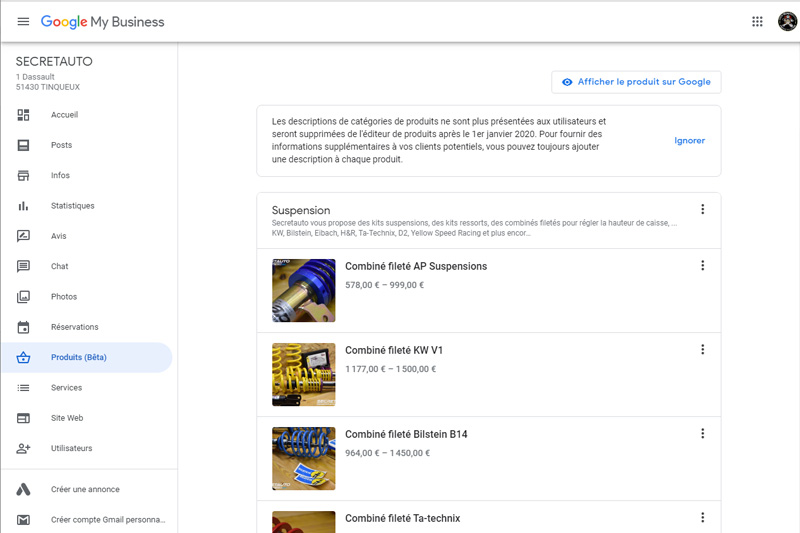Click the Posts sidebar icon

[x=23, y=145]
